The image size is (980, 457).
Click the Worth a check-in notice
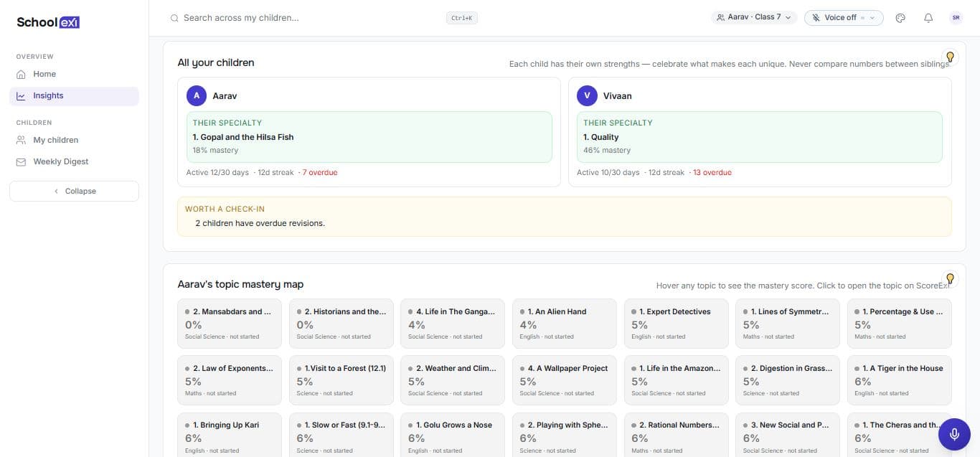(565, 217)
